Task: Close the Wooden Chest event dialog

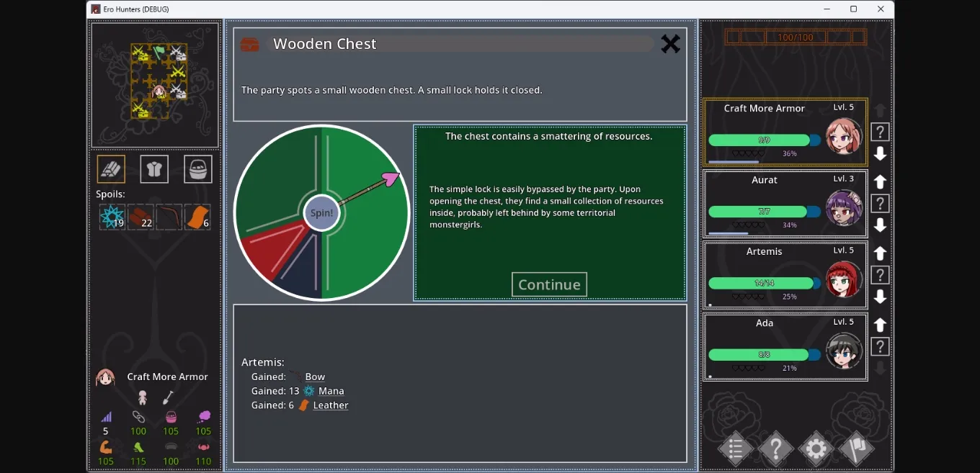Action: 670,44
